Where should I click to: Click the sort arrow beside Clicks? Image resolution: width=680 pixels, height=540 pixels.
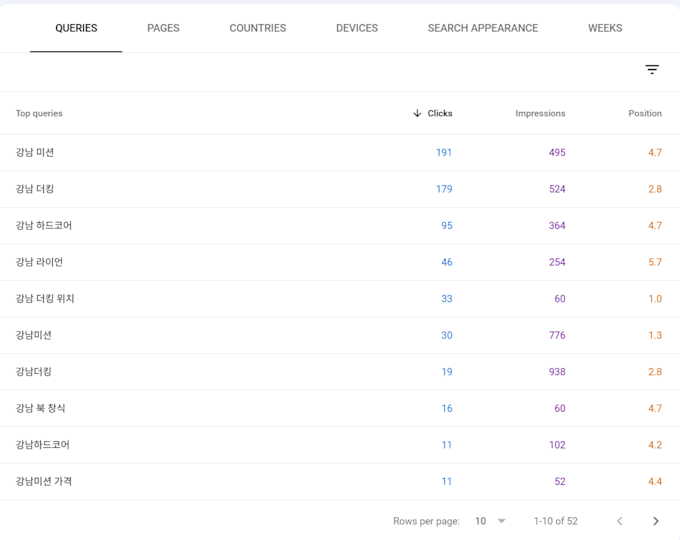(417, 113)
